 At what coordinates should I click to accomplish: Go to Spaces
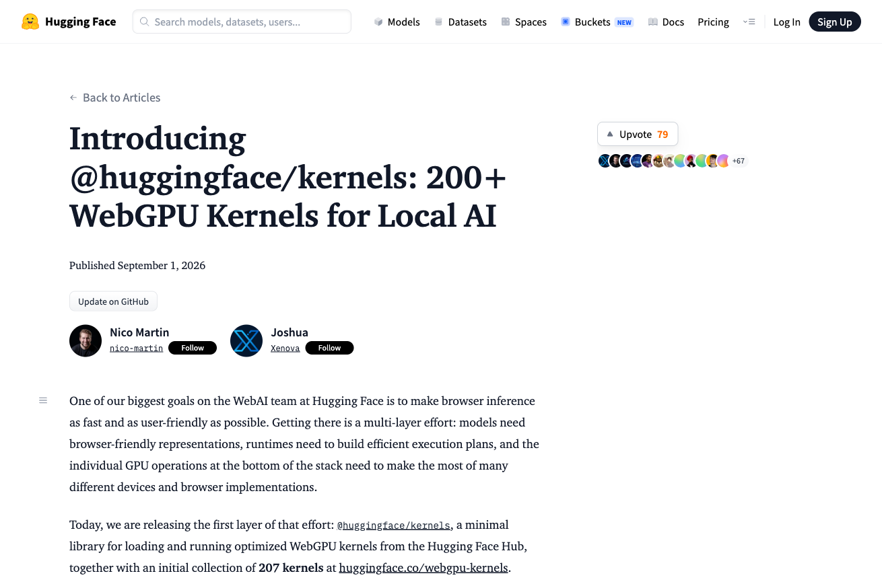click(x=524, y=22)
